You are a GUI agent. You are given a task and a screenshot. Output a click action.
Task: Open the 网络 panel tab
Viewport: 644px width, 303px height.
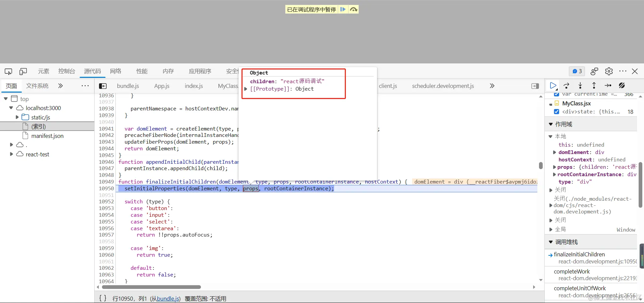[116, 71]
